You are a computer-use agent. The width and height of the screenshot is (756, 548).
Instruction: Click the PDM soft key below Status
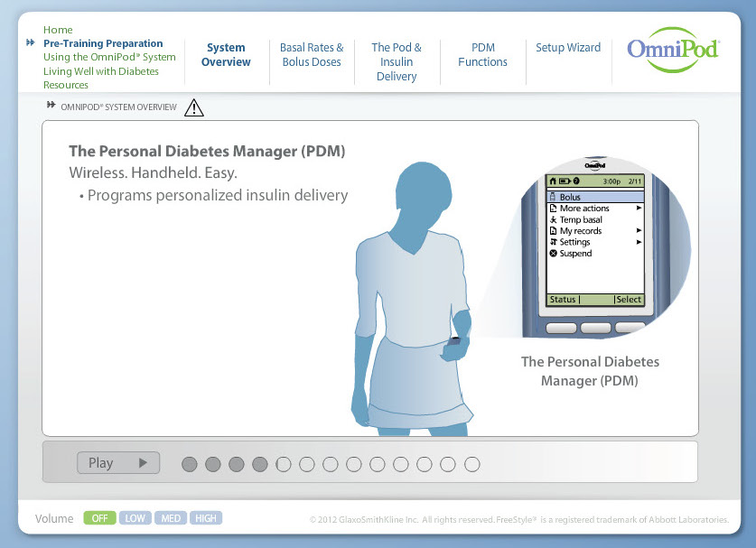tap(561, 329)
